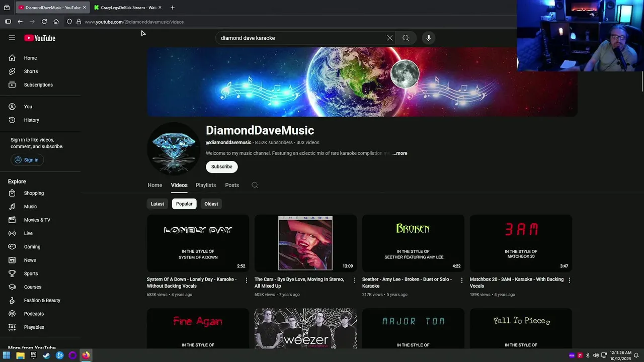Open options for Seether Broken video

pos(462,280)
